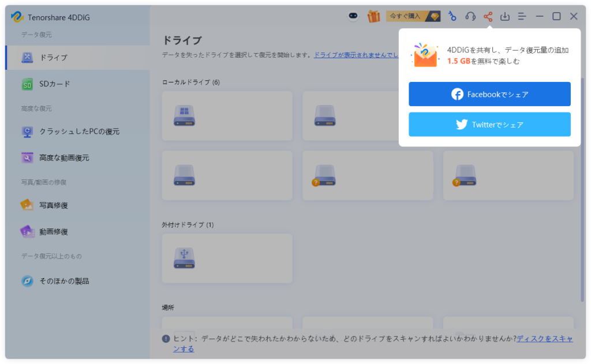Click the 今すぐ購入 buy now button
The width and height of the screenshot is (591, 364).
413,16
